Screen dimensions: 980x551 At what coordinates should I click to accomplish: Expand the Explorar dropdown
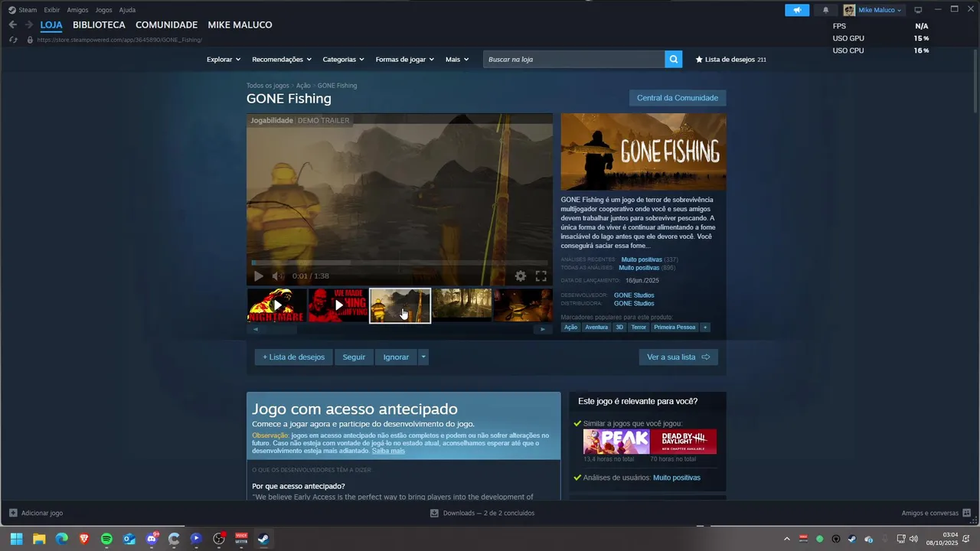pyautogui.click(x=224, y=60)
